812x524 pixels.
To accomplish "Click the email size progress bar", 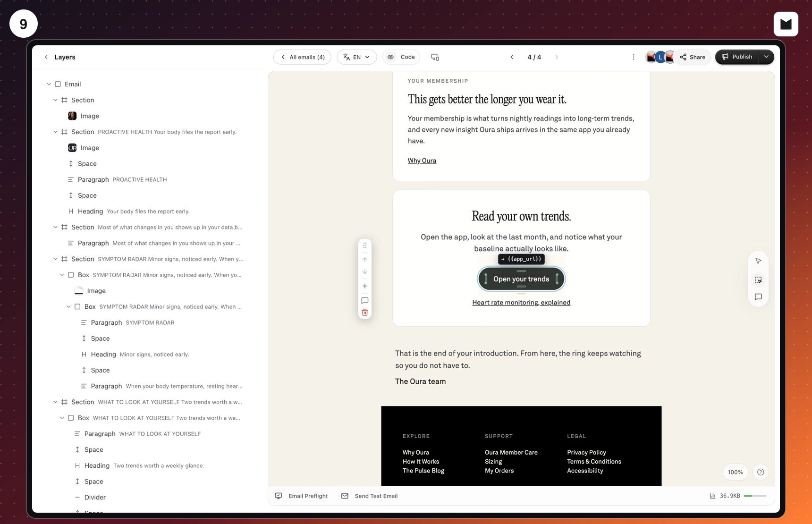I will [x=755, y=496].
